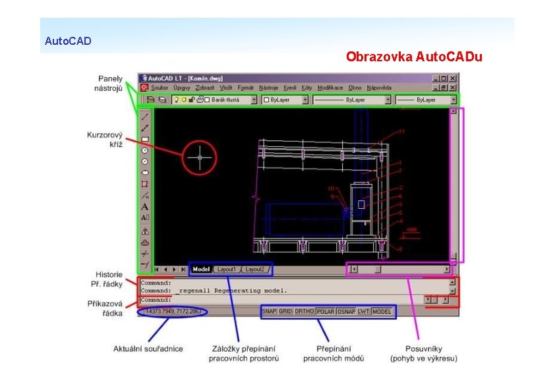Open the Barák-tlustá layer dropdown

click(254, 100)
